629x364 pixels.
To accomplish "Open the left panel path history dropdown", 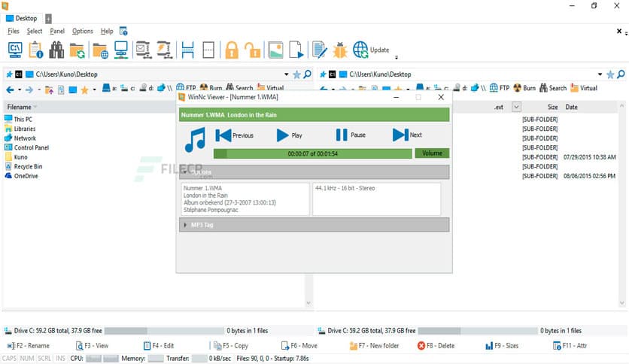I will [x=286, y=74].
